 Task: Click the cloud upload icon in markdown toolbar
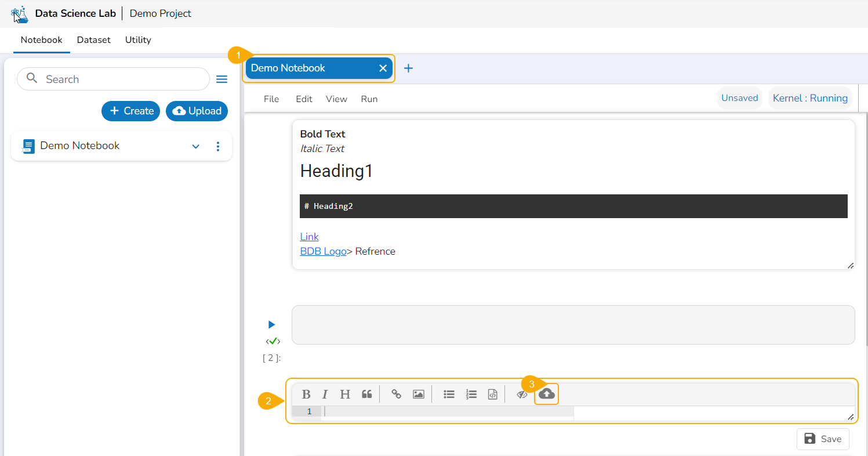click(547, 394)
